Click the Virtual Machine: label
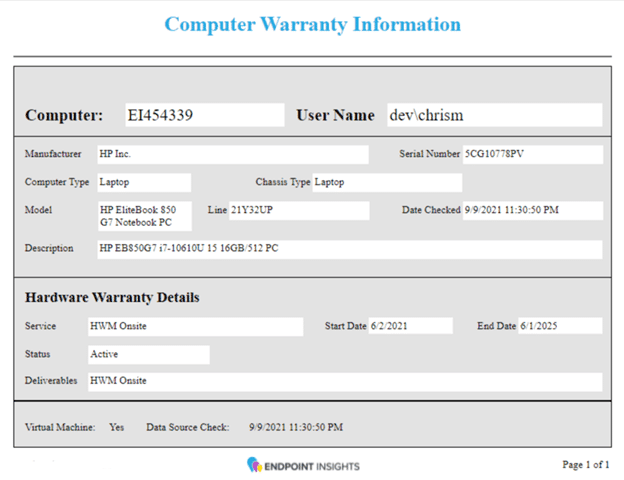 [x=60, y=427]
